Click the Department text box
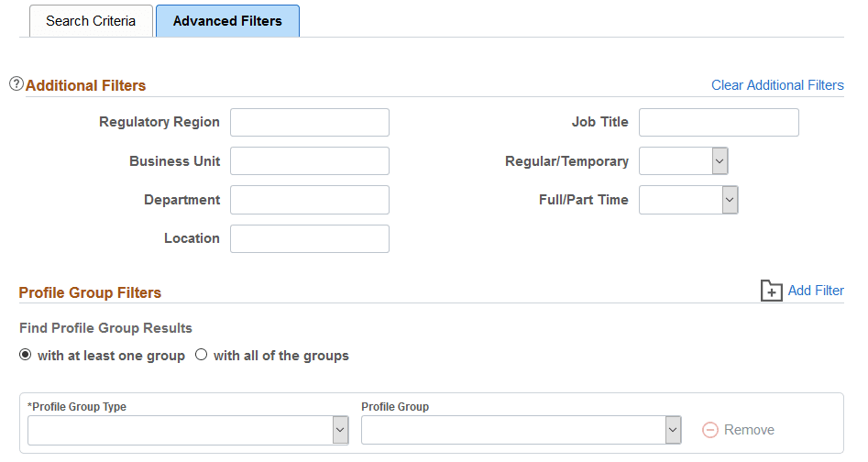The width and height of the screenshot is (868, 462). click(310, 200)
